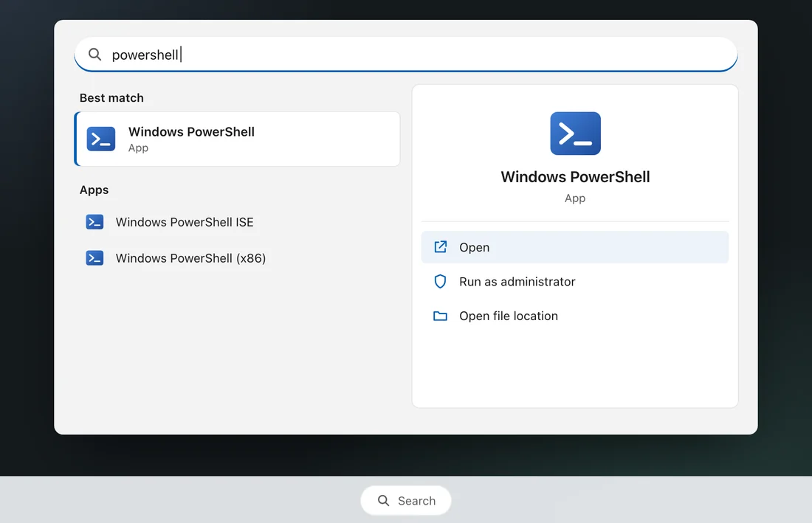Image resolution: width=812 pixels, height=523 pixels.
Task: Select Windows PowerShell best match result
Action: (x=237, y=139)
